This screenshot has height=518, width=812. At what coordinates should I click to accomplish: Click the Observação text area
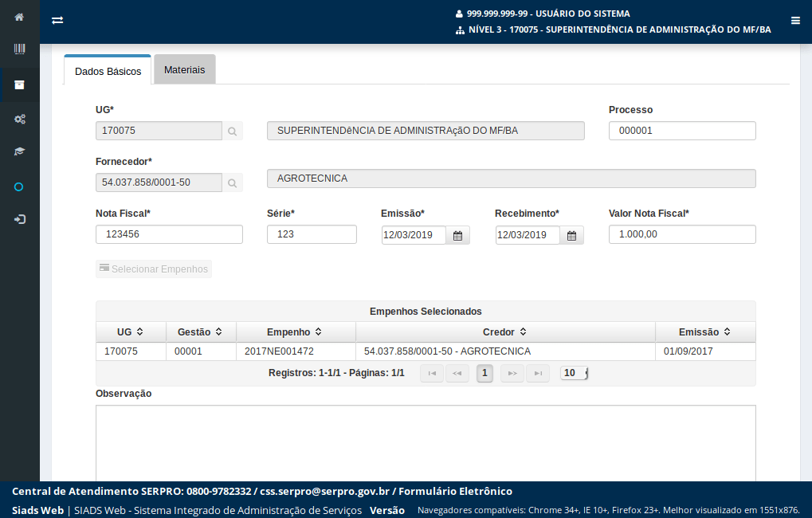pos(426,442)
